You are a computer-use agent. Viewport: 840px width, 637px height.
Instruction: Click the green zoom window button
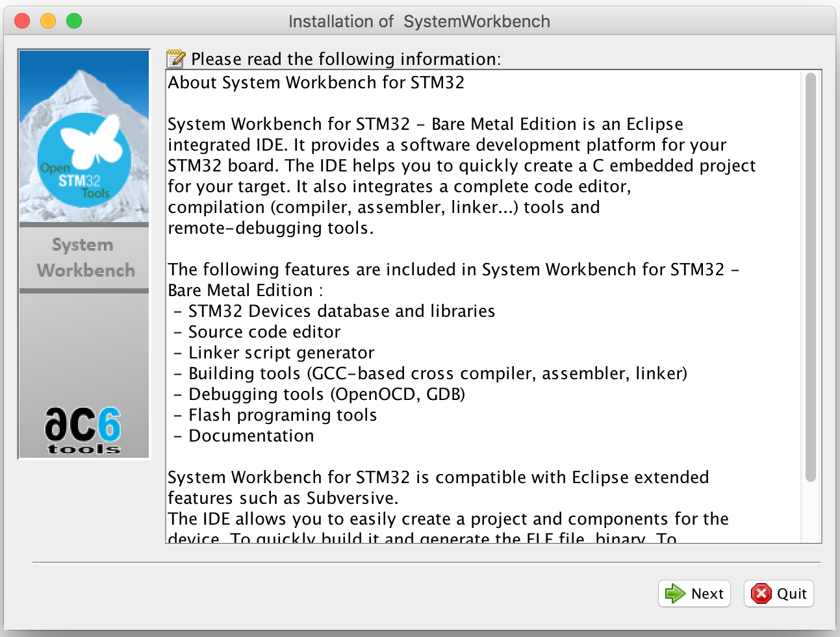tap(74, 21)
